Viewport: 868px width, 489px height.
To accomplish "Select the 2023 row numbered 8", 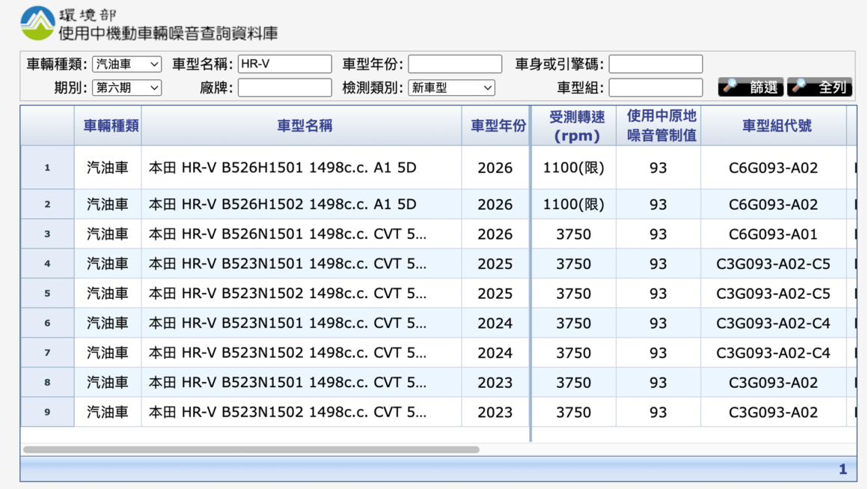I will (299, 382).
